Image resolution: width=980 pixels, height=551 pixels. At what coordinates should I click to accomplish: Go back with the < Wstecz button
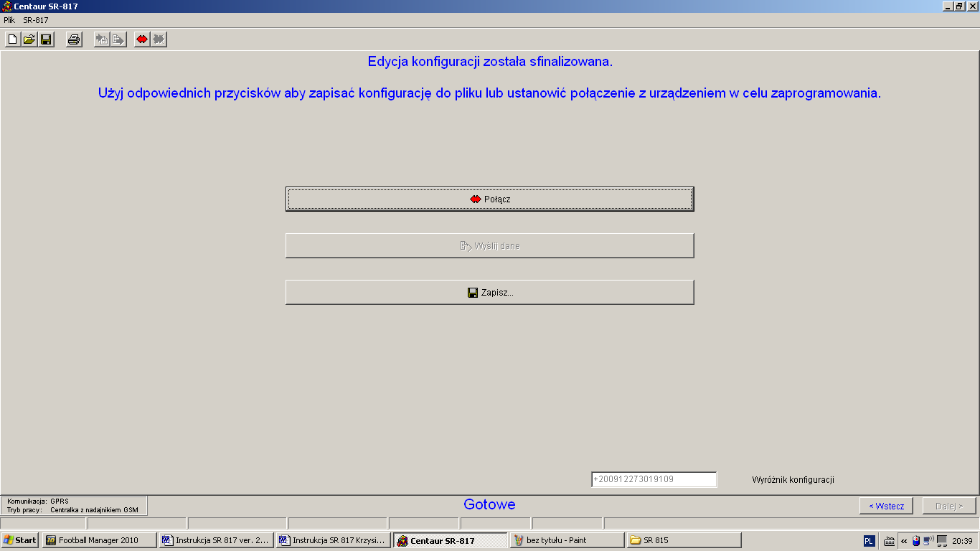coord(886,506)
